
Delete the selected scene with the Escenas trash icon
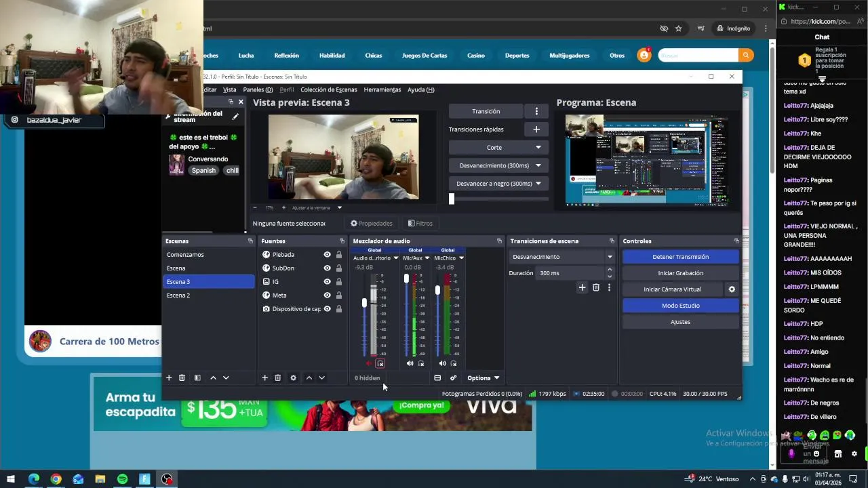[x=182, y=378]
